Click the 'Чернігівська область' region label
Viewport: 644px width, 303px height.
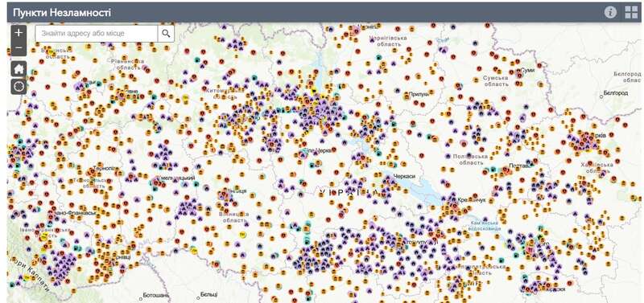point(388,41)
